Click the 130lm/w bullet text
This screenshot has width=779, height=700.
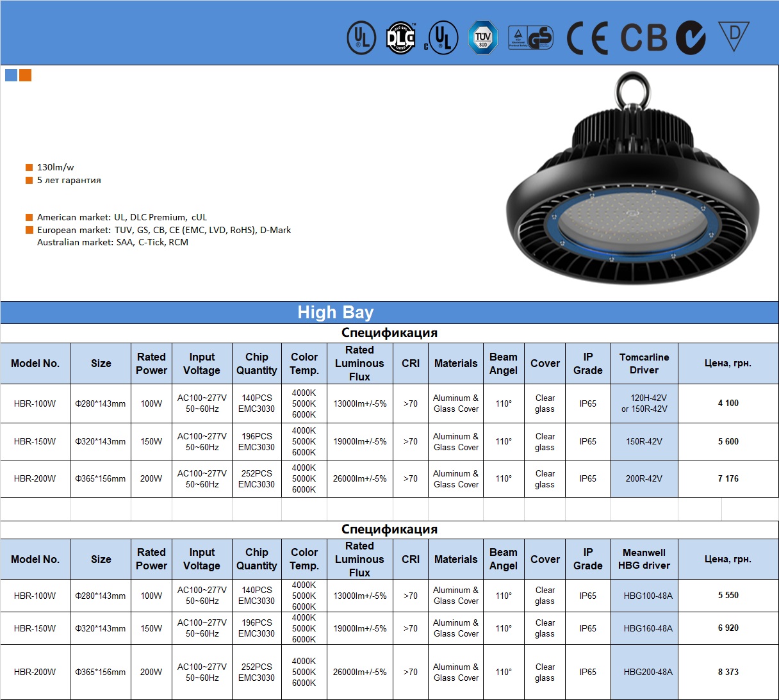coord(55,167)
